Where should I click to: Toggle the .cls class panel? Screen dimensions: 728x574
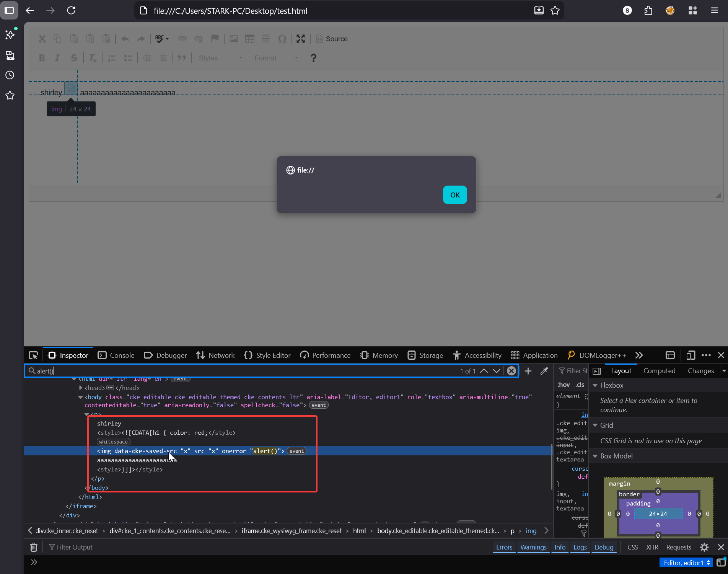(580, 385)
